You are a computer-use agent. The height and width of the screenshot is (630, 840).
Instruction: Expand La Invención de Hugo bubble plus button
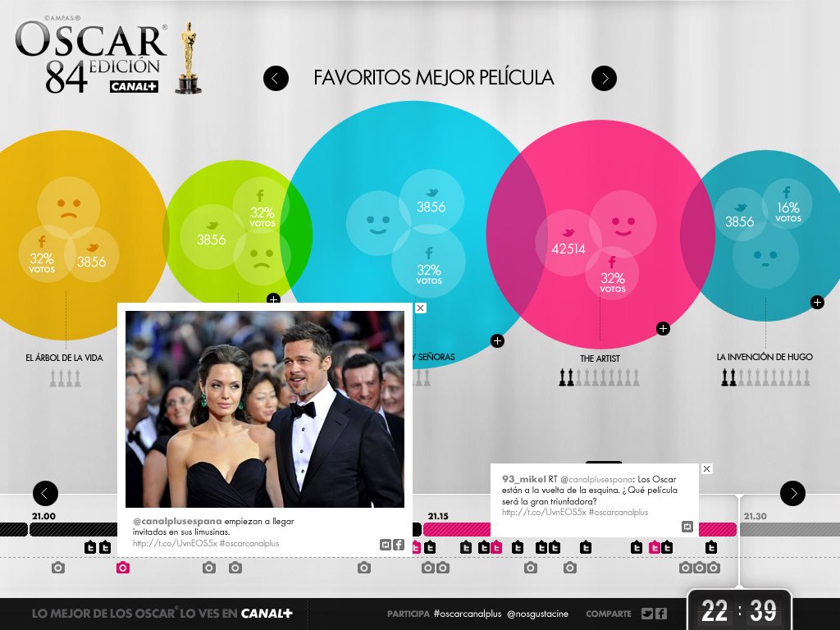tap(817, 303)
